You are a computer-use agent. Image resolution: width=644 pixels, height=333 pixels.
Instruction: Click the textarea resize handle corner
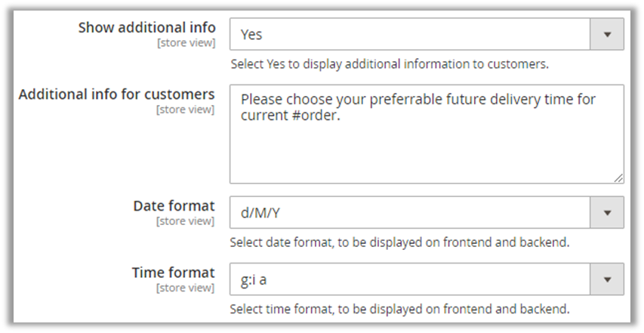(619, 178)
